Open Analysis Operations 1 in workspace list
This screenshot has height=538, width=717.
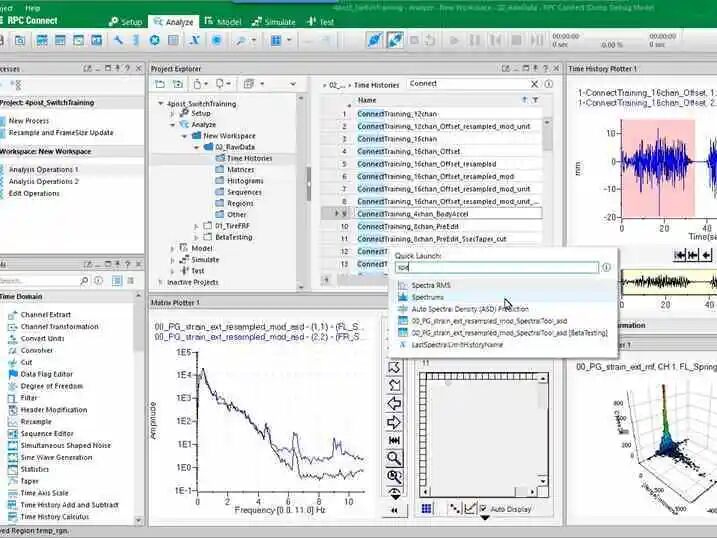43,170
